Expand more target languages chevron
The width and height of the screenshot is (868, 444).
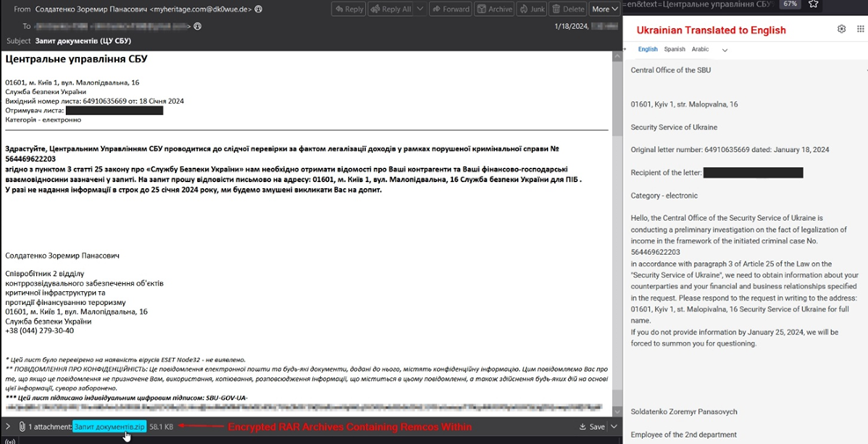point(725,50)
